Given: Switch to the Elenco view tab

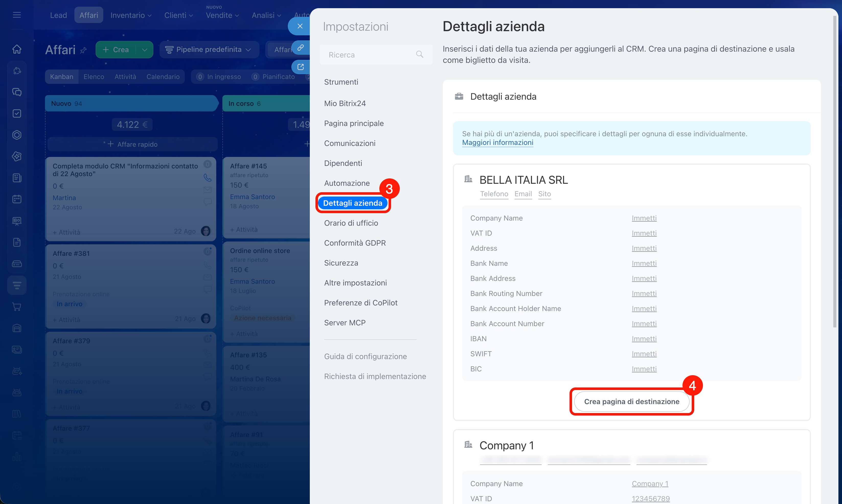Looking at the screenshot, I should [94, 77].
